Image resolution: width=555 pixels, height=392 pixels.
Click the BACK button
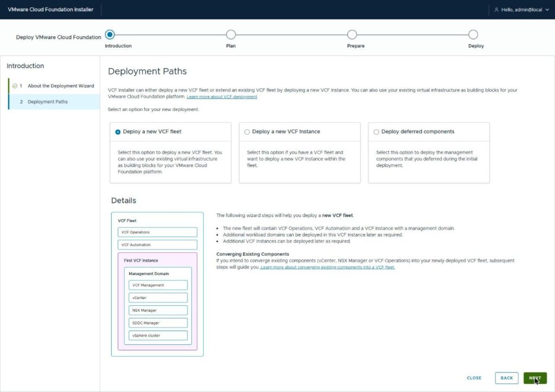click(507, 378)
